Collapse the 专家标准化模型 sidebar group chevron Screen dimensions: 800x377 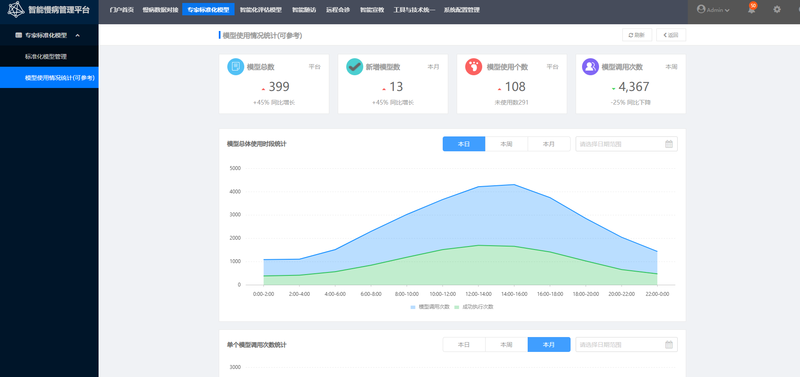coord(78,35)
